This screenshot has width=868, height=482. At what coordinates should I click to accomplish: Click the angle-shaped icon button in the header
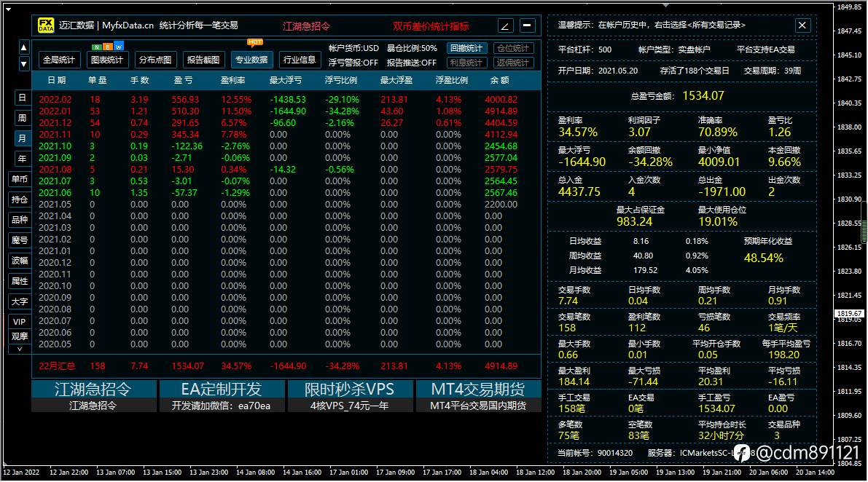pyautogui.click(x=505, y=25)
